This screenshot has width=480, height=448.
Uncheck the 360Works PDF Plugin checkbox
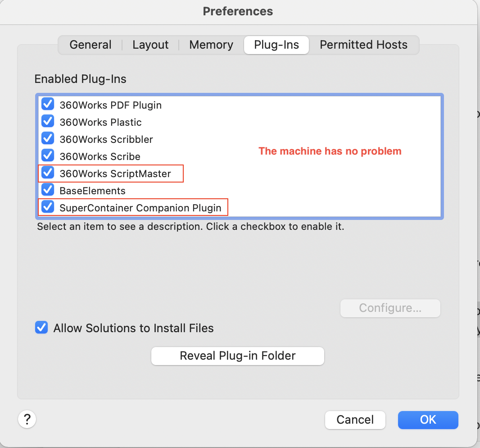48,105
